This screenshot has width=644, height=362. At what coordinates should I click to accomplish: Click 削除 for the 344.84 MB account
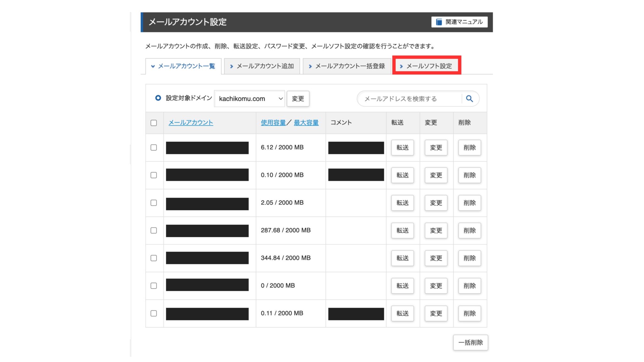pos(469,258)
